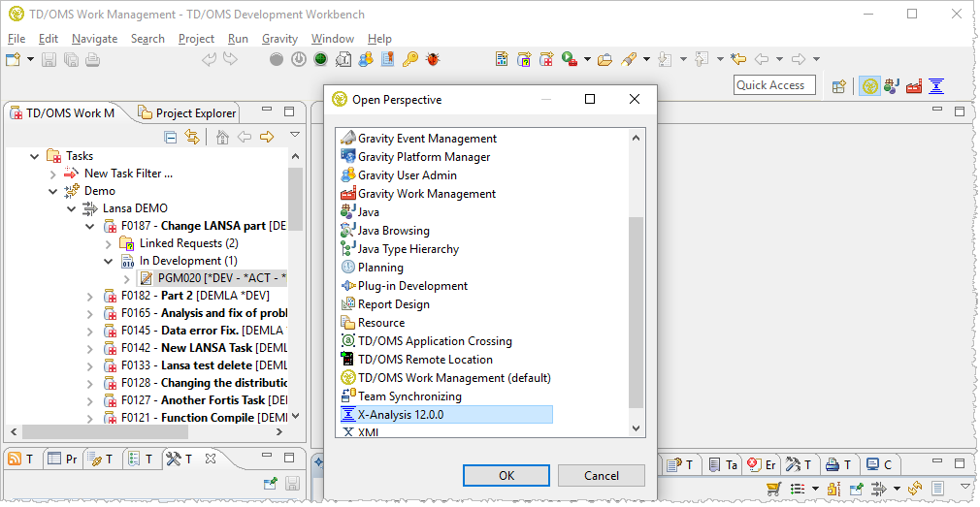The height and width of the screenshot is (507, 980).
Task: Click the Open Perspective toolbar button
Action: [x=839, y=86]
